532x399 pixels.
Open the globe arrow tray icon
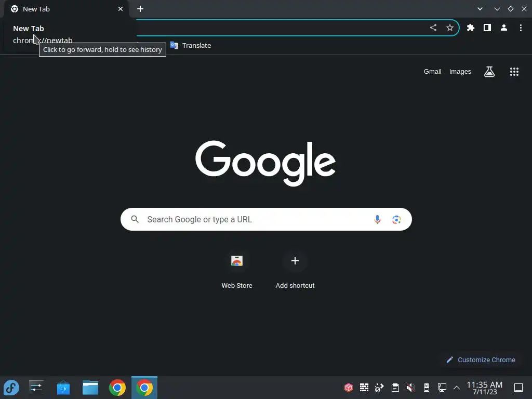point(379,387)
